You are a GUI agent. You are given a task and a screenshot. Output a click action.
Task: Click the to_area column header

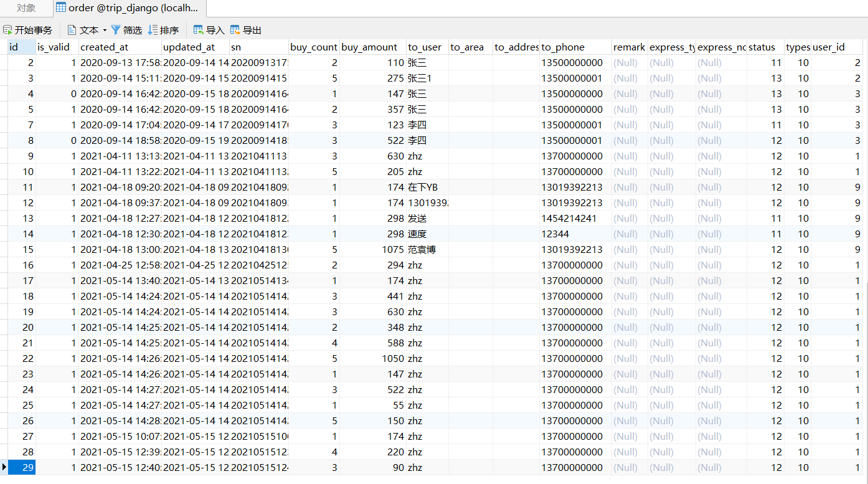[471, 47]
